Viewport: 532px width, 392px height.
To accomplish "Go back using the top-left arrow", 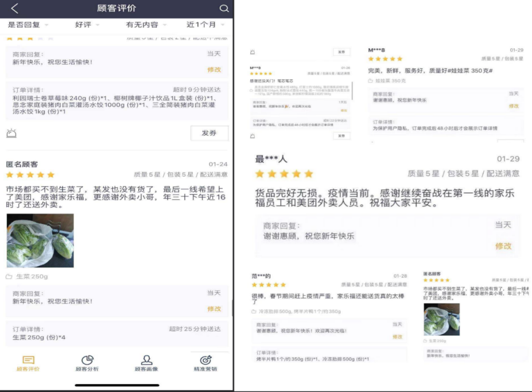I will pos(15,8).
